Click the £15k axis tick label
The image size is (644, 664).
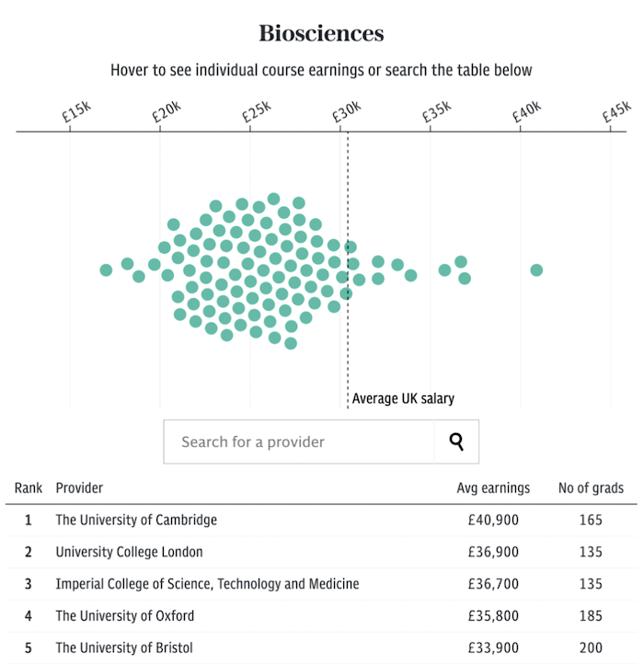[x=76, y=112]
